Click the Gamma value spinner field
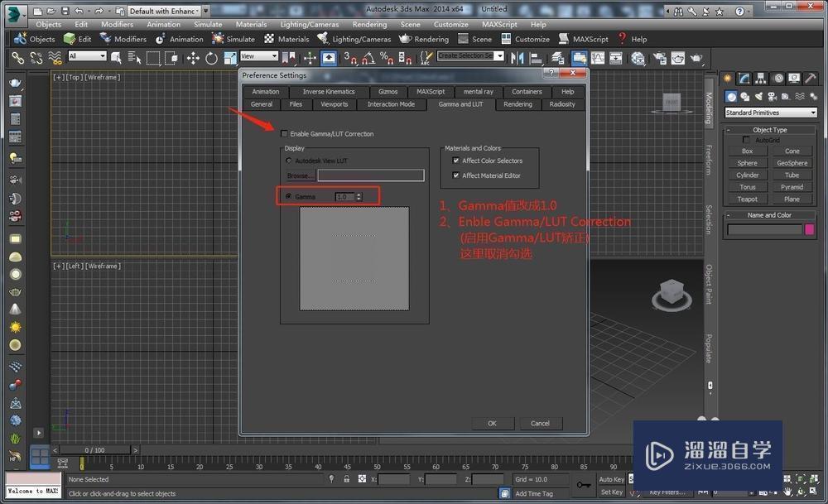This screenshot has width=828, height=504. coord(344,197)
